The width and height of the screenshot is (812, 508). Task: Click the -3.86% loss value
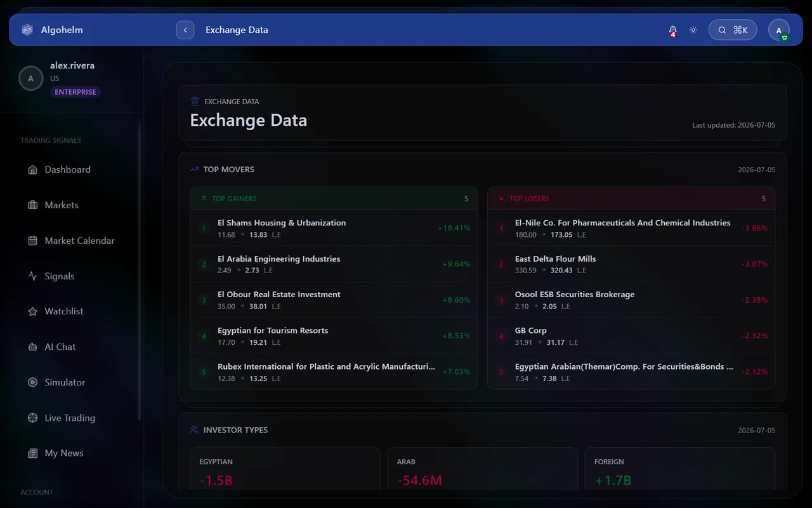(755, 228)
